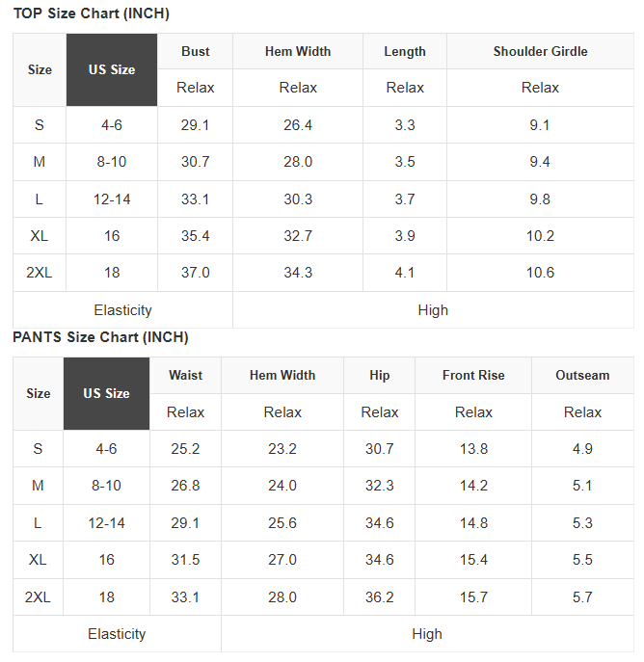Select outseam value 5.7
The height and width of the screenshot is (662, 644).
coord(582,597)
